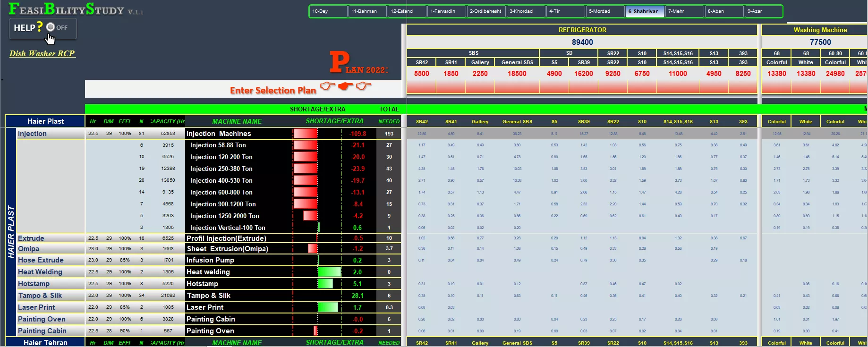Select the General SBS value 18500
868x347 pixels.
tap(517, 74)
